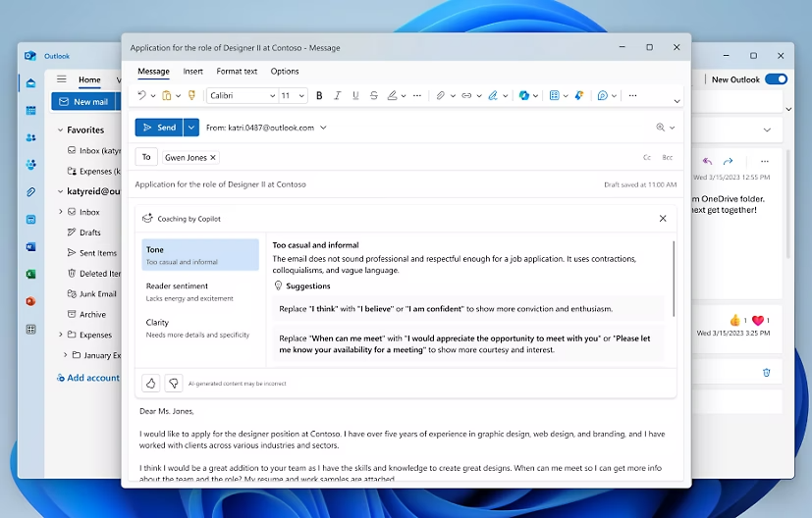This screenshot has height=518, width=812.
Task: Apply italic formatting from the toolbar
Action: tap(338, 96)
